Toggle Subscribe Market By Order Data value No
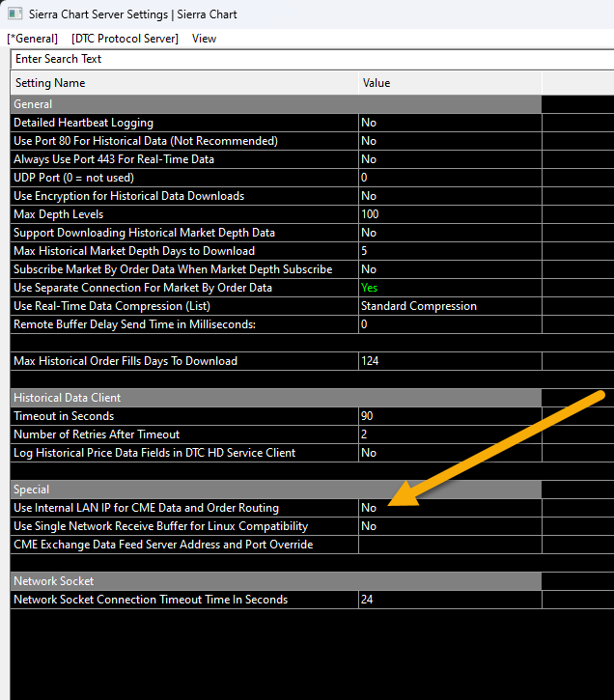Image resolution: width=614 pixels, height=700 pixels. 450,269
